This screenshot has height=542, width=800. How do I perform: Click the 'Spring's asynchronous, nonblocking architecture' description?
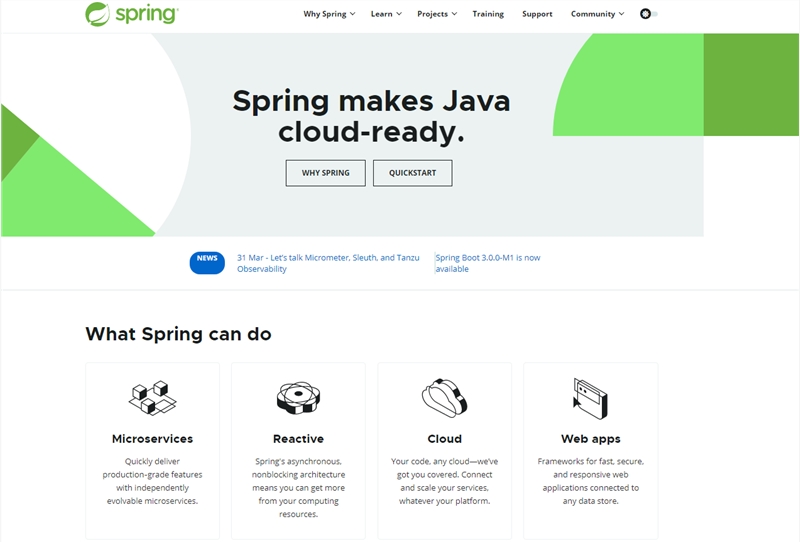298,488
